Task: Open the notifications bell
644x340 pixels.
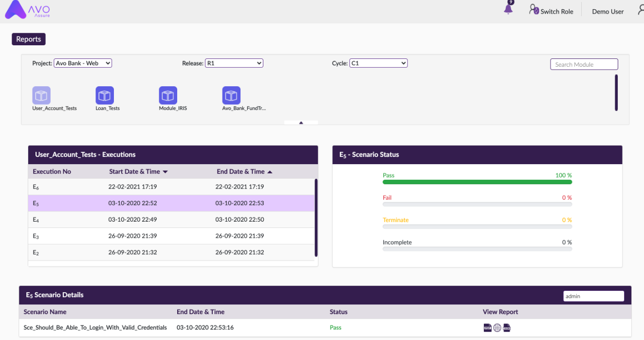Action: (x=508, y=9)
